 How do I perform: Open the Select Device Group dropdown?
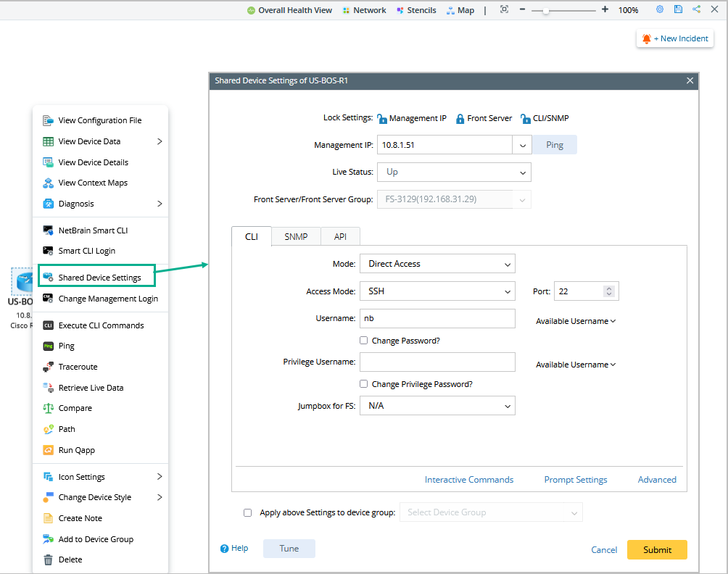click(x=491, y=512)
